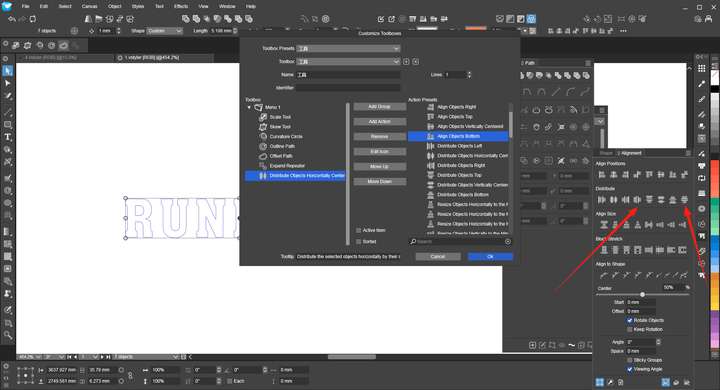Image resolution: width=720 pixels, height=390 pixels.
Task: Choose Distribute Objects Left action preset
Action: click(x=459, y=146)
